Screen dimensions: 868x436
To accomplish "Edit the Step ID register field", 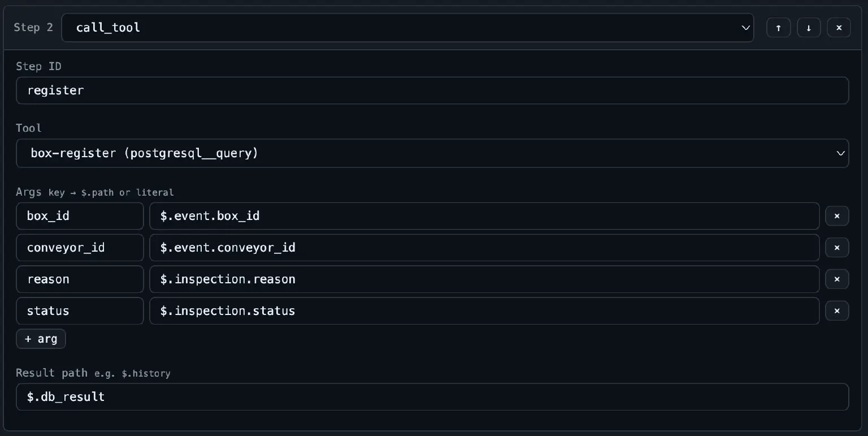I will tap(432, 90).
